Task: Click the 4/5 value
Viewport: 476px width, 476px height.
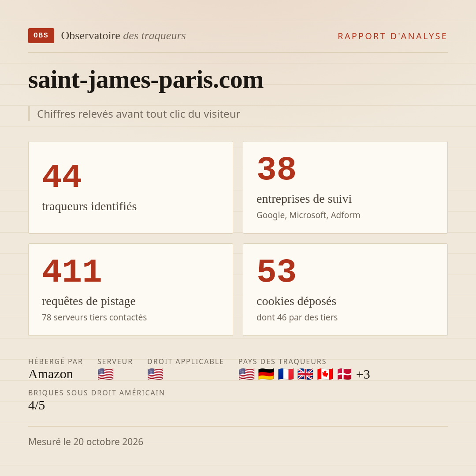Action: pyautogui.click(x=37, y=405)
